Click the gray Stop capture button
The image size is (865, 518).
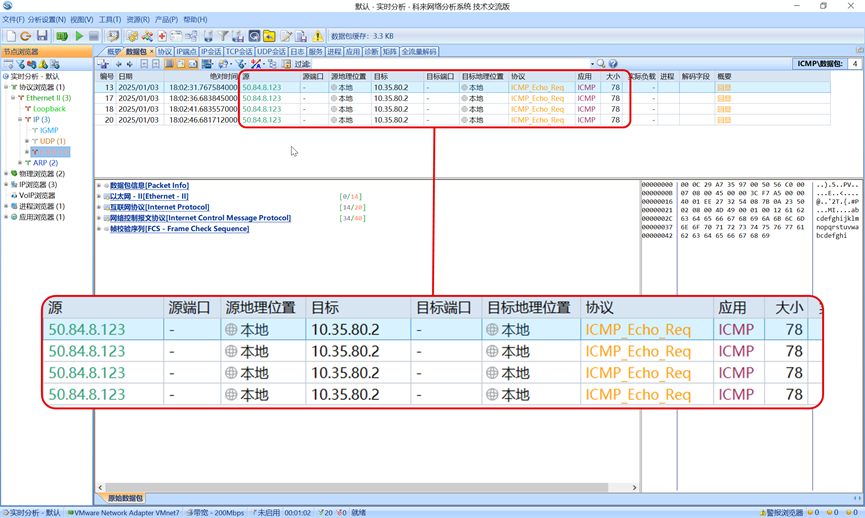93,36
